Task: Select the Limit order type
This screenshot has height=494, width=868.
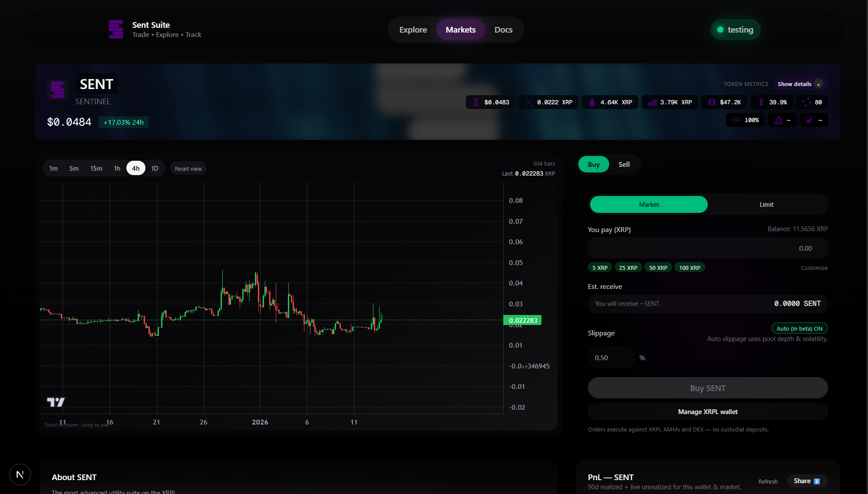Action: click(766, 205)
